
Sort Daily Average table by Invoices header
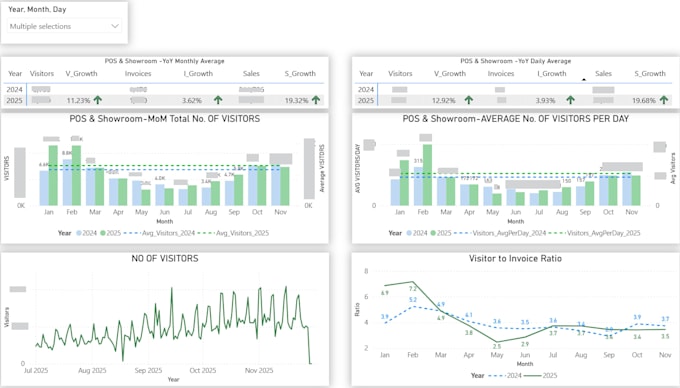tap(501, 74)
